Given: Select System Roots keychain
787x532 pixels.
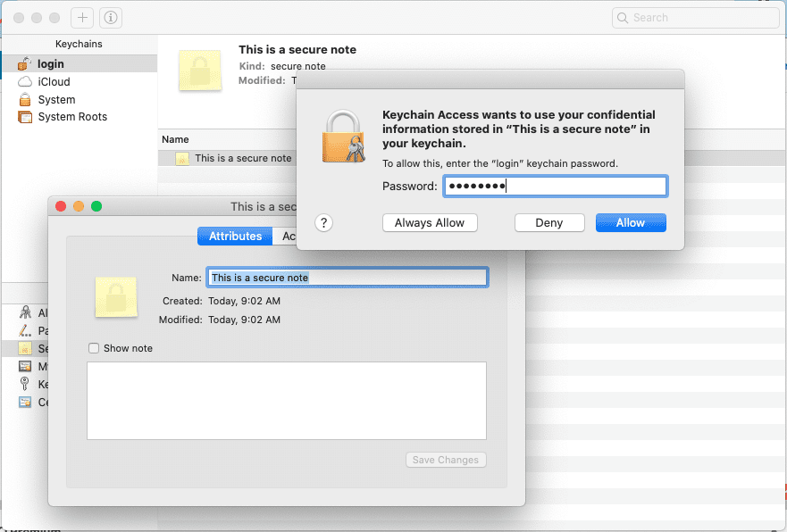Looking at the screenshot, I should [x=71, y=117].
